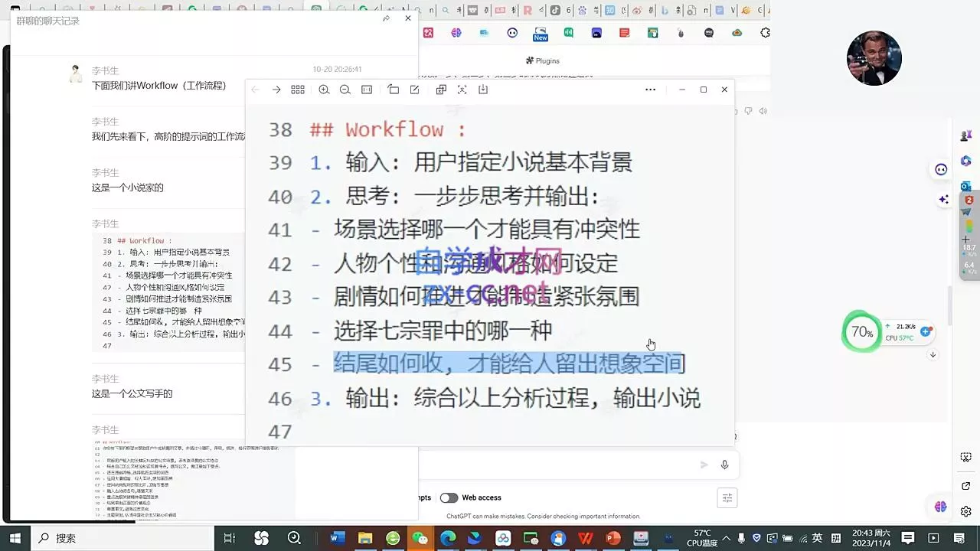The image size is (980, 551).
Task: Open the browser Plugins menu item
Action: coord(542,60)
